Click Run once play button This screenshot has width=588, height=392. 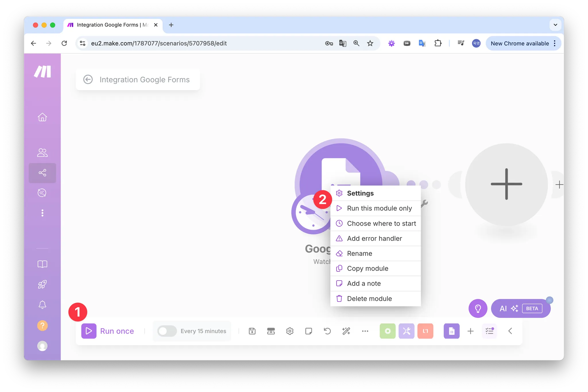pos(89,331)
